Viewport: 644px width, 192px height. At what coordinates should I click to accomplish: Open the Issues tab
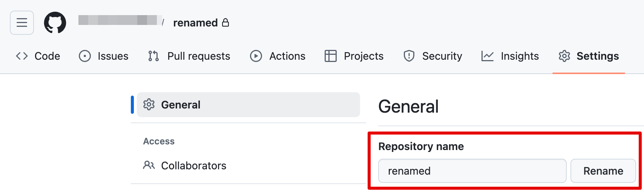tap(113, 56)
